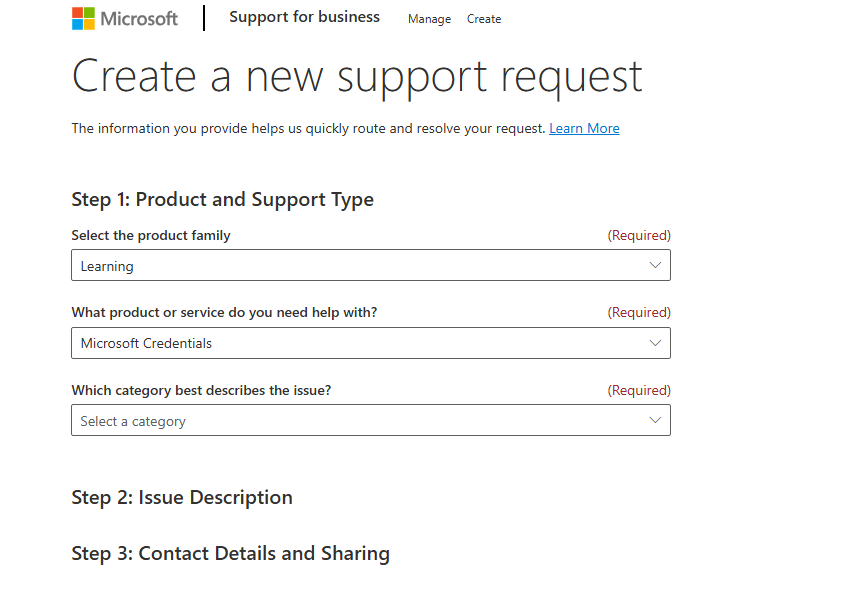Click the Step 2: Issue Description heading

tap(182, 497)
